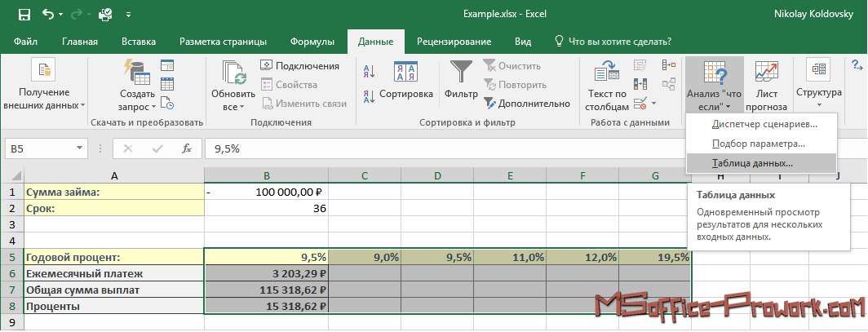The height and width of the screenshot is (332, 868).
Task: Switch to the Формулы ribbon tab
Action: coord(312,42)
